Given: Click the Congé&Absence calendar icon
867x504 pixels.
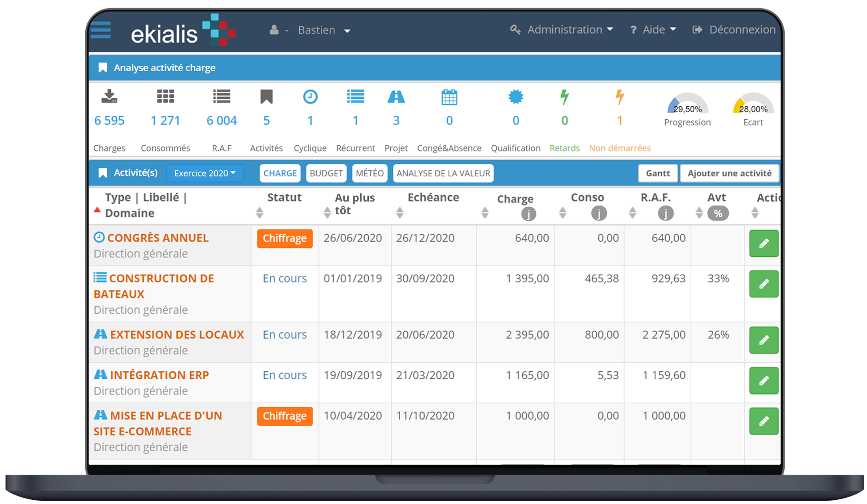Looking at the screenshot, I should (x=449, y=97).
